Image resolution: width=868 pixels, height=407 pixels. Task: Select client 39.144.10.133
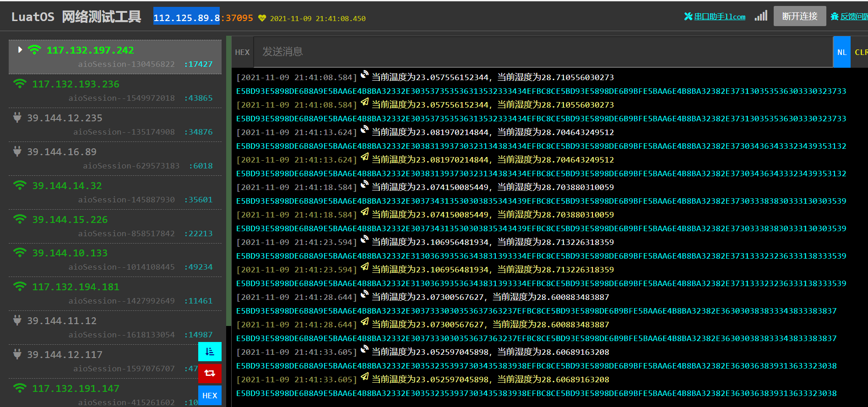point(115,260)
